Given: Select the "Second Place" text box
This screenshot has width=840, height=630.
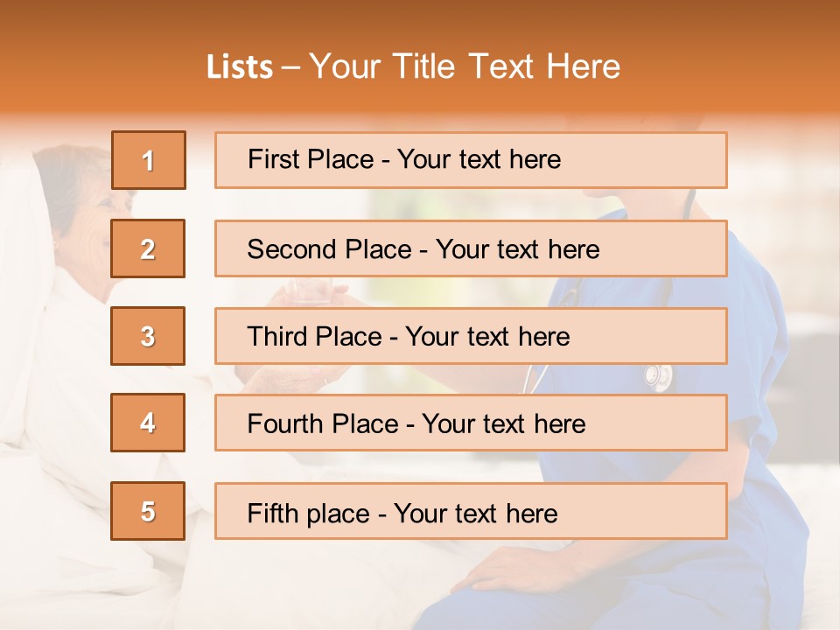Looking at the screenshot, I should tap(471, 248).
